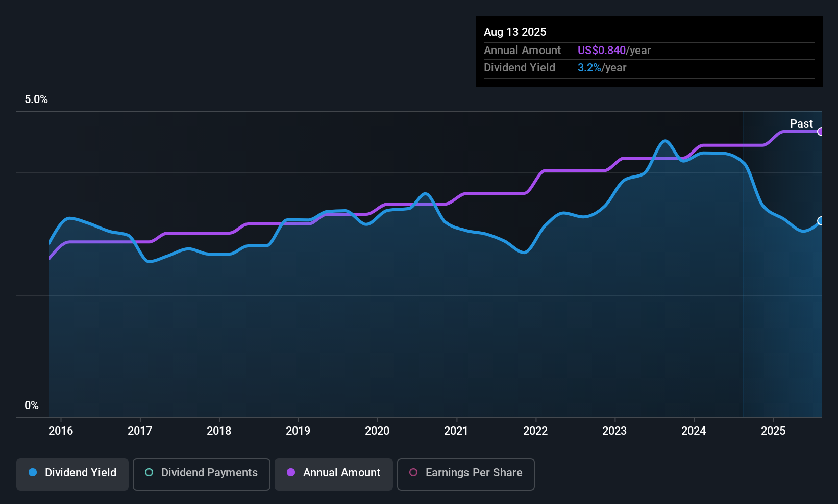This screenshot has height=504, width=838.
Task: Click the blue Dividend Yield legend dot
Action: coord(33,473)
